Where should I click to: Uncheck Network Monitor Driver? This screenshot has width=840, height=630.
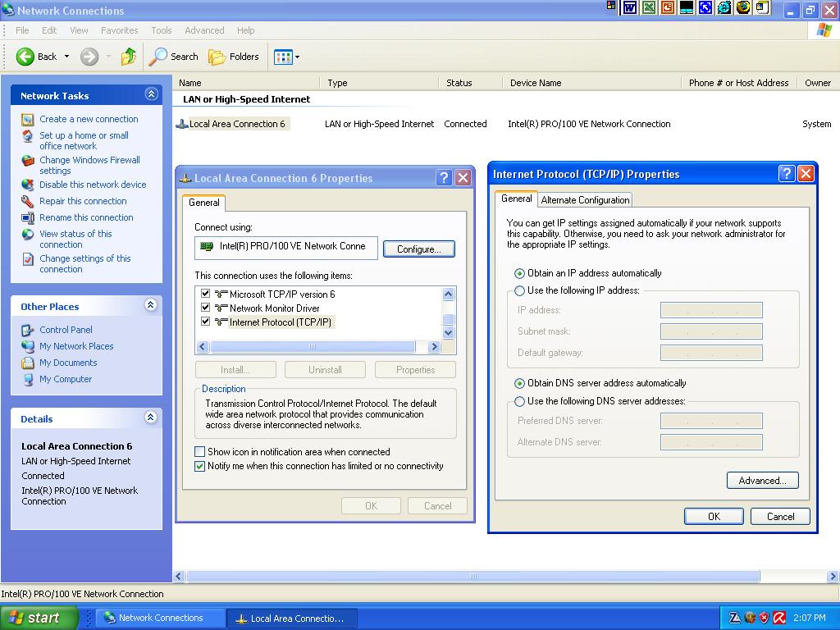(205, 308)
